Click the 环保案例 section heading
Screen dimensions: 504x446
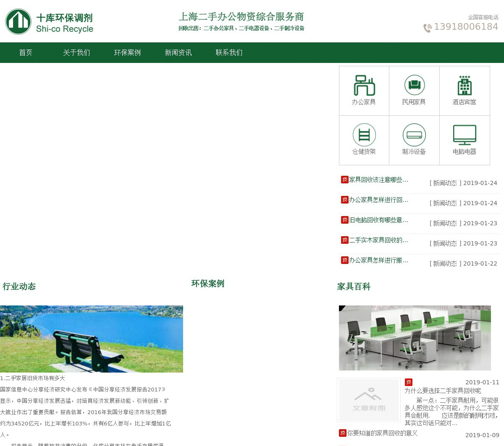[208, 284]
